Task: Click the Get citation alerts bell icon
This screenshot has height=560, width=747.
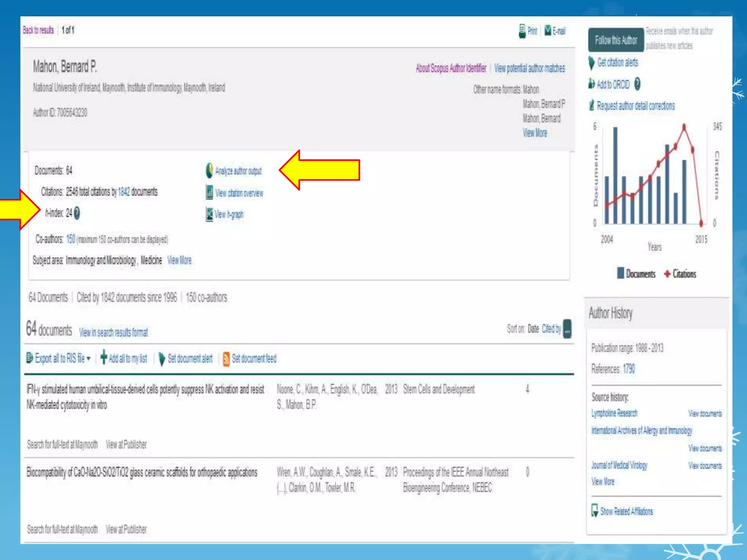Action: pyautogui.click(x=591, y=63)
